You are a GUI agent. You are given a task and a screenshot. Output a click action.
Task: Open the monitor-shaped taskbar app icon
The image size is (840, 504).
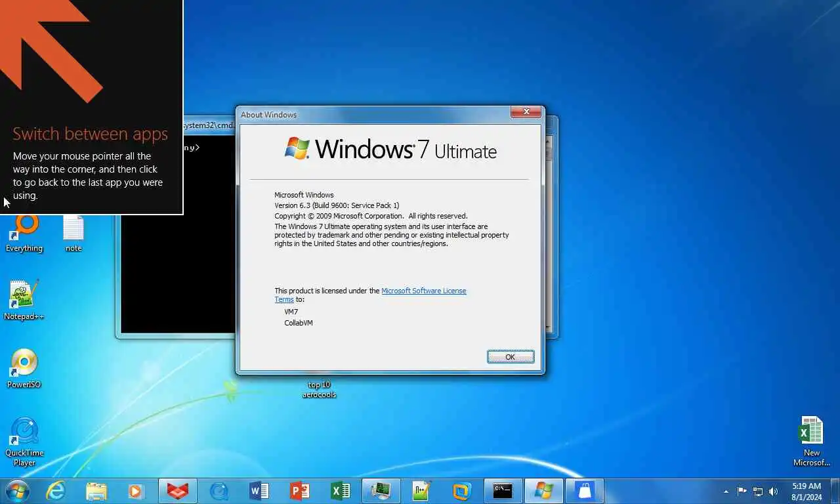[x=381, y=491]
